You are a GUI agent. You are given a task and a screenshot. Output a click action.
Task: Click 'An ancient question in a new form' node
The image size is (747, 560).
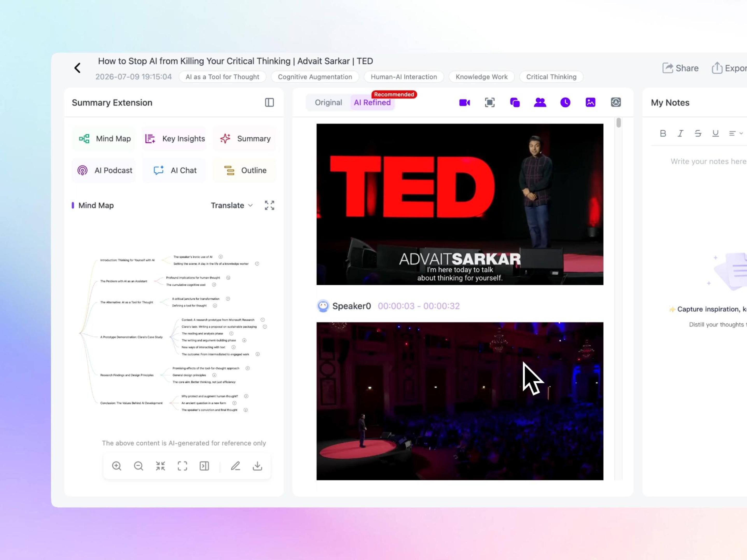tap(204, 403)
